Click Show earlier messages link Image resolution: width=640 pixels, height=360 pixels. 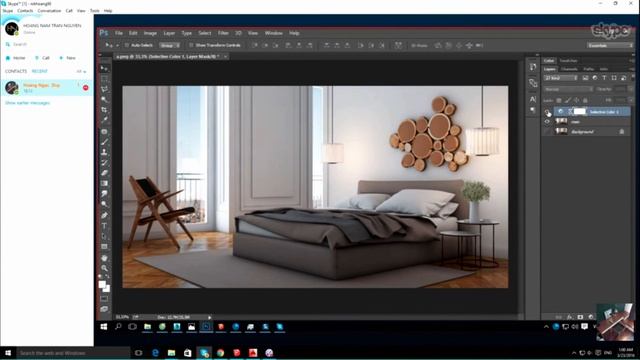pos(27,103)
